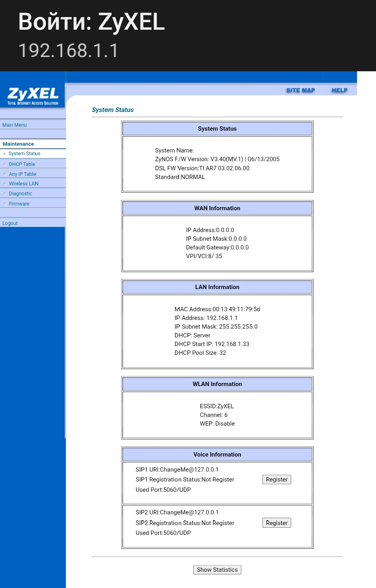
Task: Click LAN IP Address: 192.168.1.1 line
Action: tap(206, 318)
